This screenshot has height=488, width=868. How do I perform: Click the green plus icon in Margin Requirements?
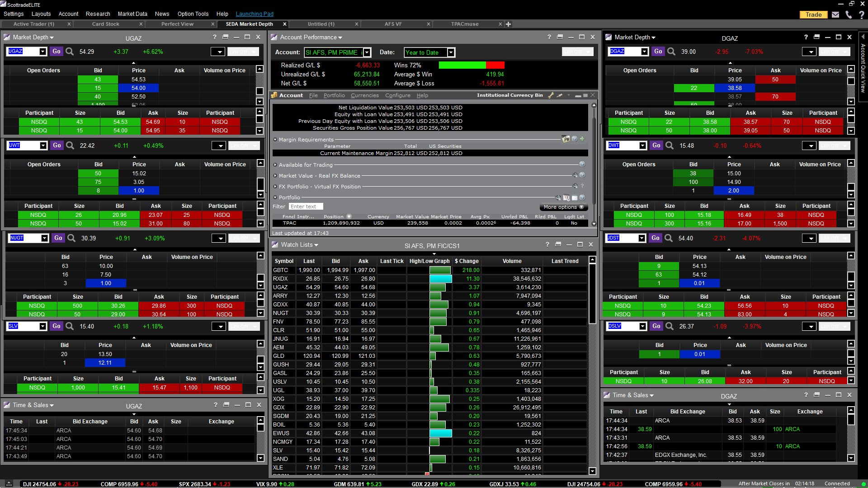point(582,139)
